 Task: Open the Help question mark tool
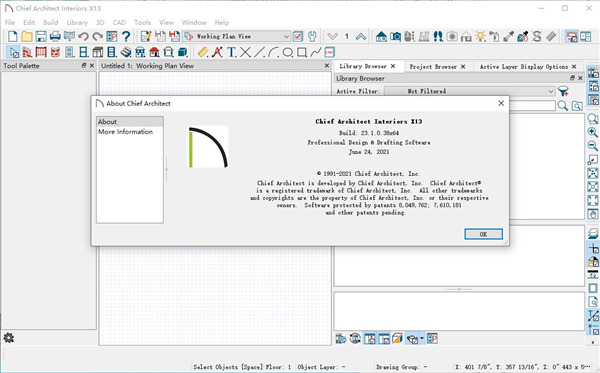126,36
